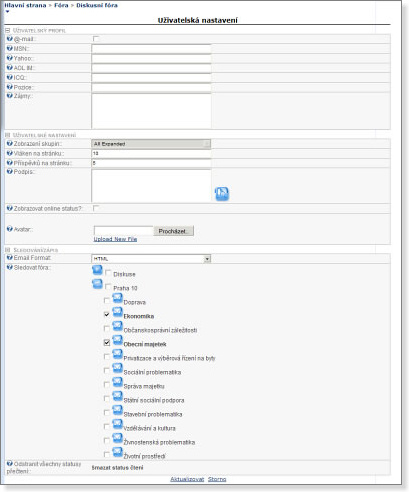Click the Aktualizovat link
The height and width of the screenshot is (492, 409).
(x=187, y=479)
